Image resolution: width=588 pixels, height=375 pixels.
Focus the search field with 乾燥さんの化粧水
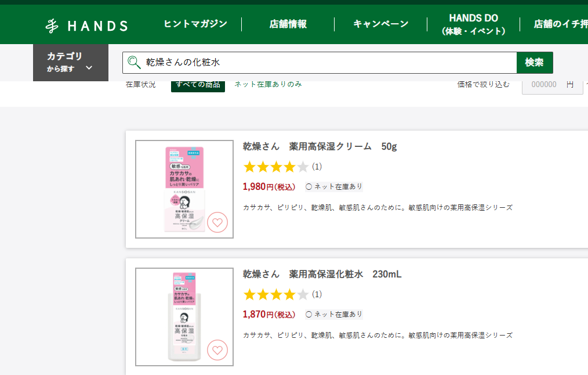[x=320, y=62]
